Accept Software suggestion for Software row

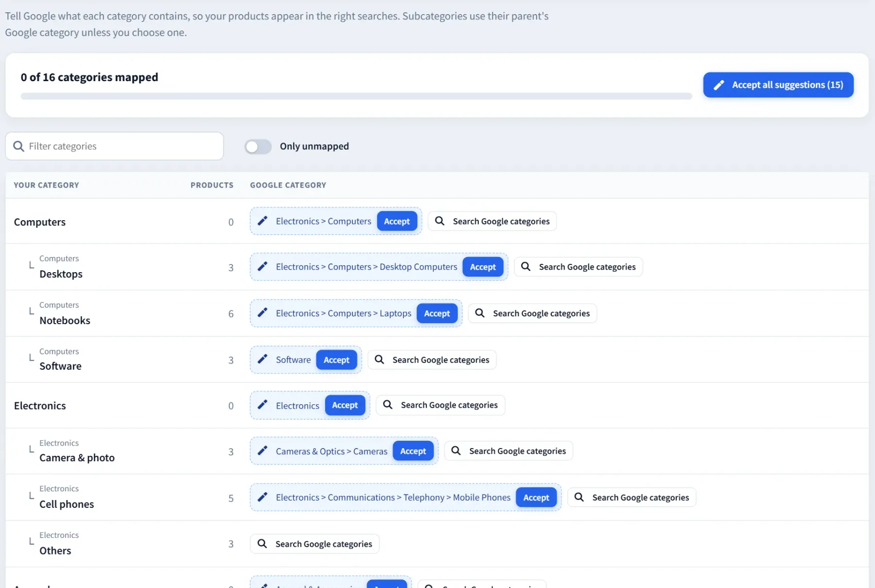[x=336, y=360]
